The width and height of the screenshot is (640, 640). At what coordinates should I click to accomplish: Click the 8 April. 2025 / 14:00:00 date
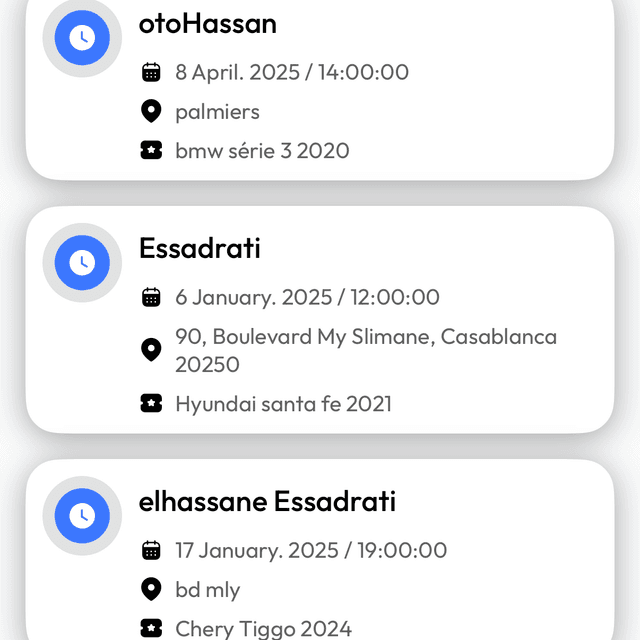click(x=292, y=72)
